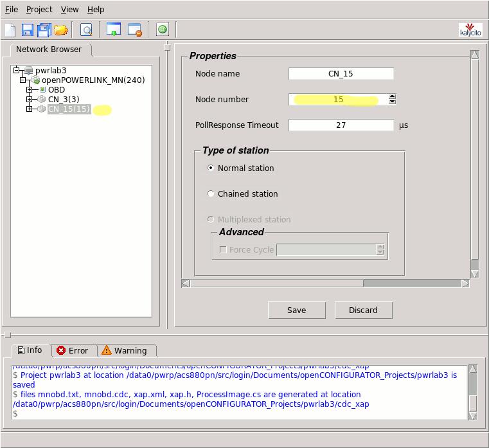Screen dimensions: 489x448
Task: Click the Save button
Action: [297, 310]
